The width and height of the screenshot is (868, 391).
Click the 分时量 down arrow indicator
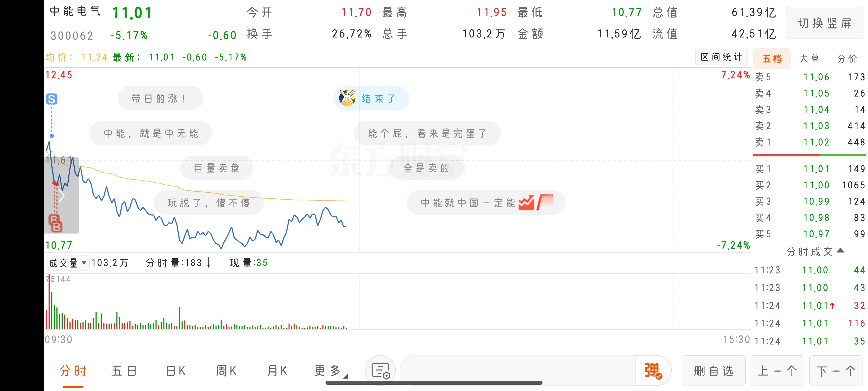click(209, 263)
